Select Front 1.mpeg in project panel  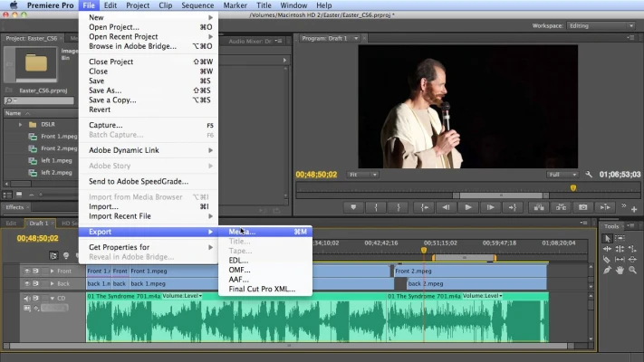(x=59, y=137)
